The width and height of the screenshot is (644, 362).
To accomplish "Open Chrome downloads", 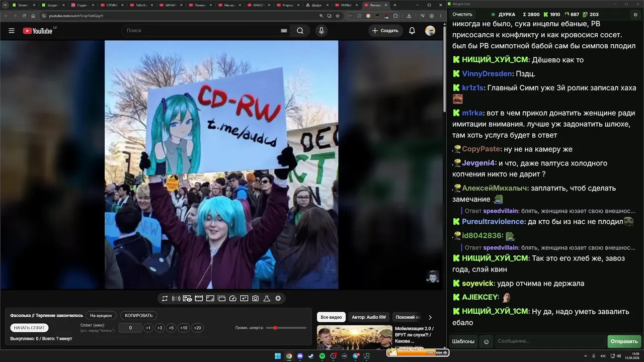I will point(409,16).
